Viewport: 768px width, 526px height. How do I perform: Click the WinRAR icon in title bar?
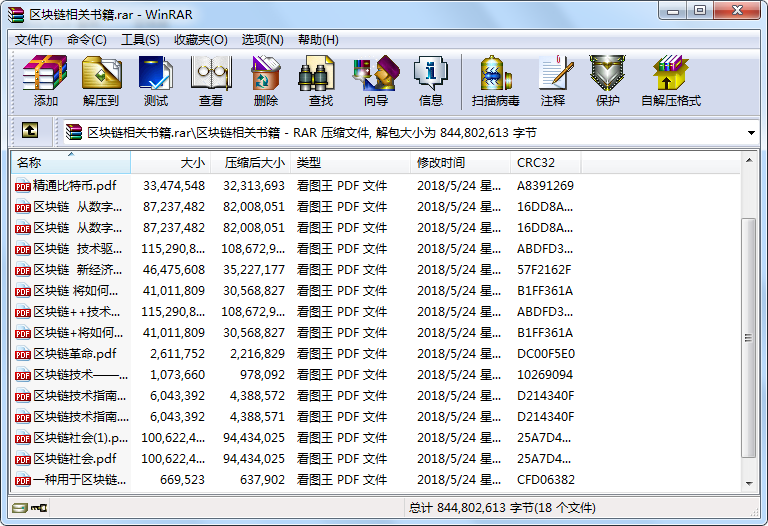pyautogui.click(x=16, y=15)
